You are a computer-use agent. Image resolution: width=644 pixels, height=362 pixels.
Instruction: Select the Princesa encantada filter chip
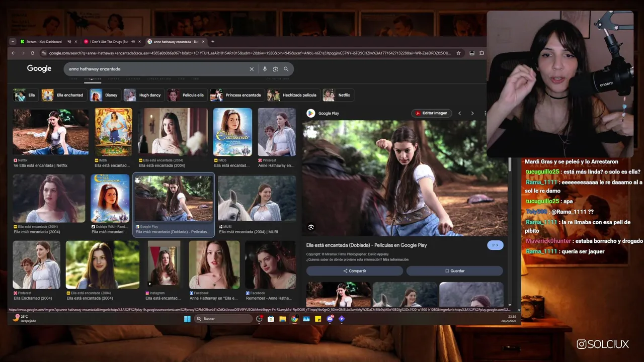237,95
